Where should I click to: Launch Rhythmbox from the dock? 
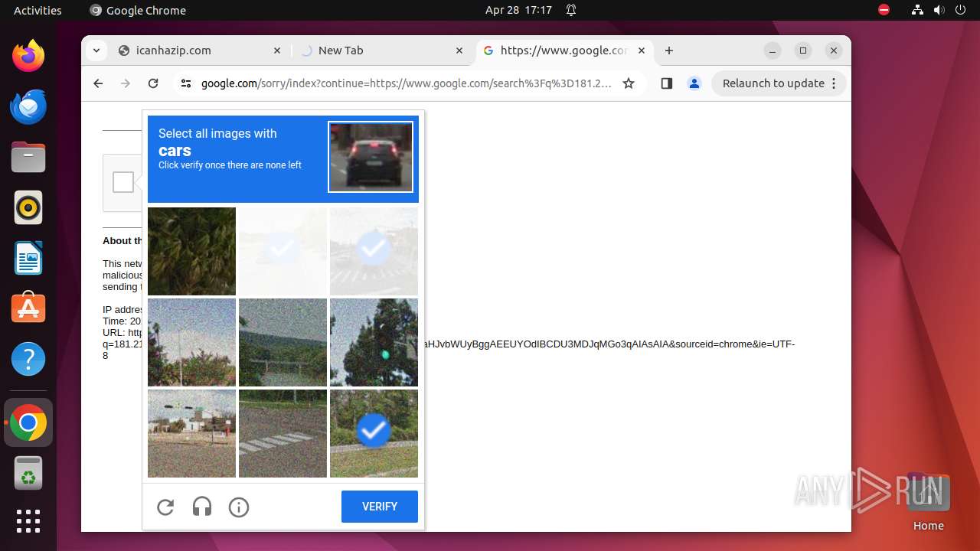point(28,207)
